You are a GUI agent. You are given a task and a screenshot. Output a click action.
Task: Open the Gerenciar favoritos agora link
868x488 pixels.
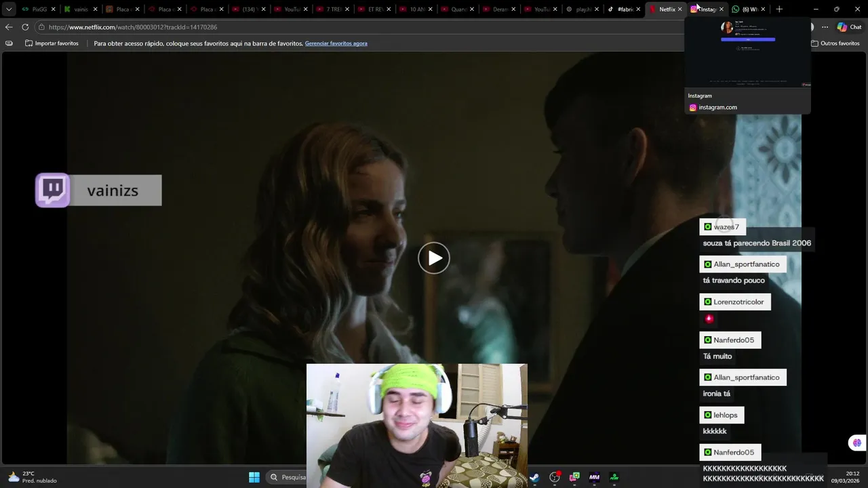point(336,43)
